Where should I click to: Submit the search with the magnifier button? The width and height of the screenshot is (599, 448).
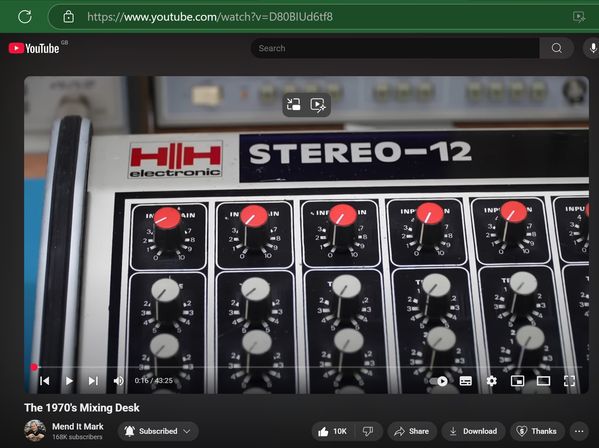coord(557,48)
